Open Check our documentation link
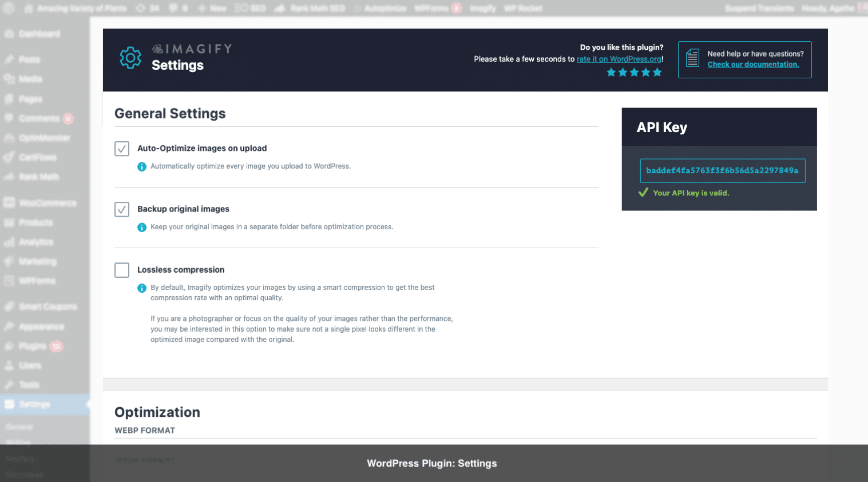The height and width of the screenshot is (482, 868). click(x=753, y=64)
